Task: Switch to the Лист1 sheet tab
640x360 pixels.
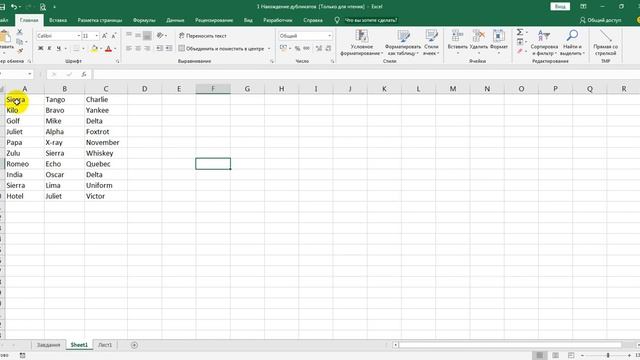Action: [105, 345]
